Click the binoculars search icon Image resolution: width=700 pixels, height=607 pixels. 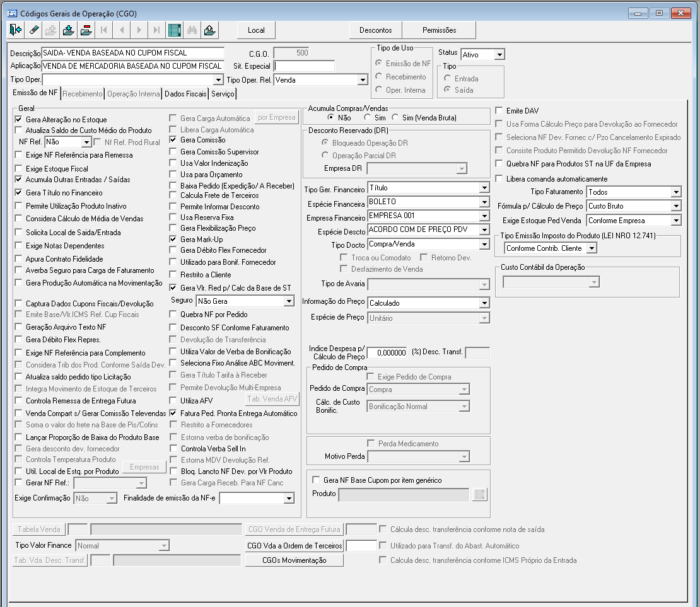click(x=192, y=30)
